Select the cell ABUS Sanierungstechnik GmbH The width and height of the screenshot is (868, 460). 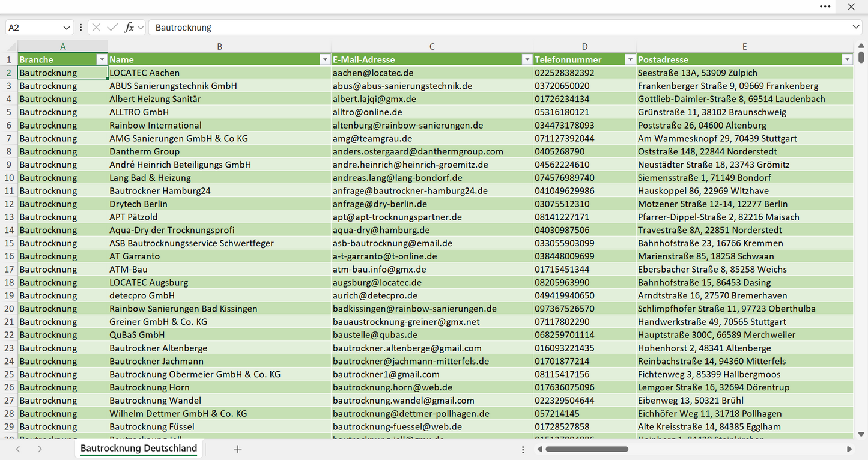[220, 86]
